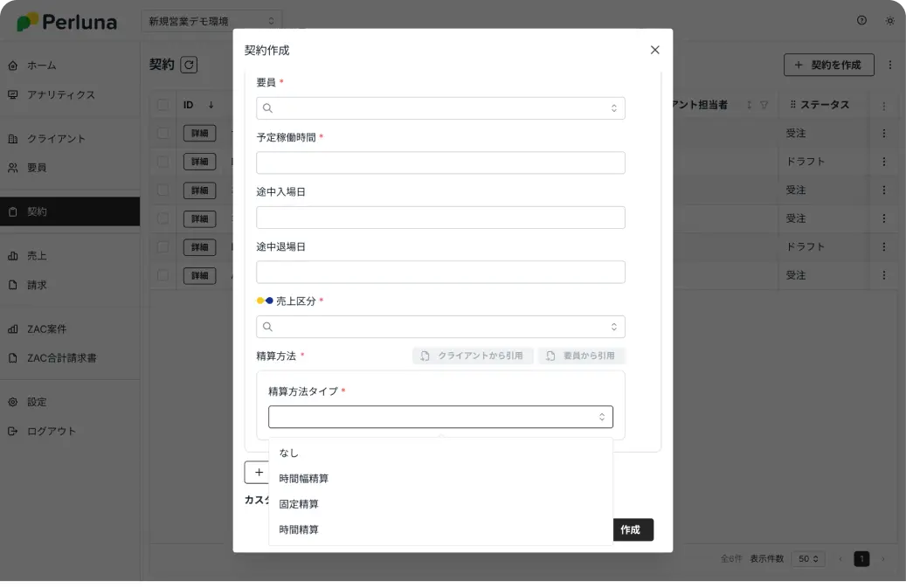Check the last row's checkbox
Screen dimensions: 906x588
pyautogui.click(x=163, y=275)
